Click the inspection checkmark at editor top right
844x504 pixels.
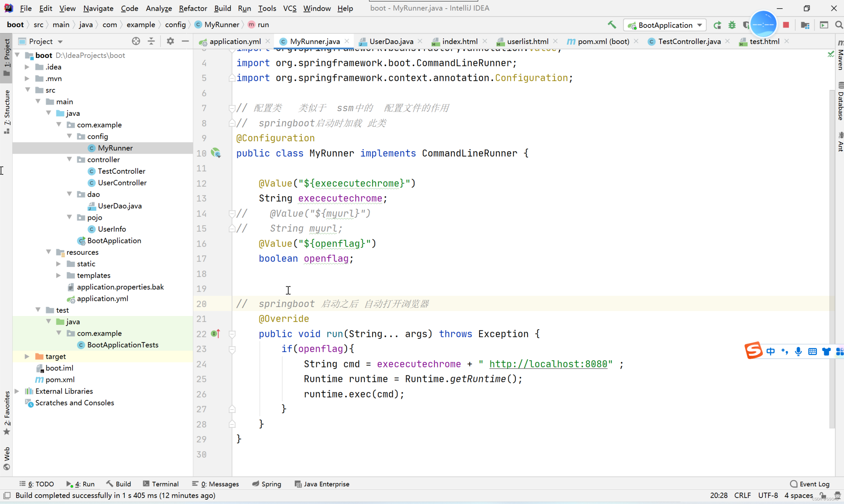[x=830, y=54]
